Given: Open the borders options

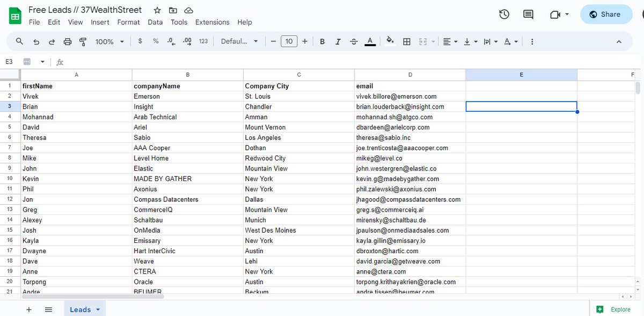Looking at the screenshot, I should (x=407, y=41).
